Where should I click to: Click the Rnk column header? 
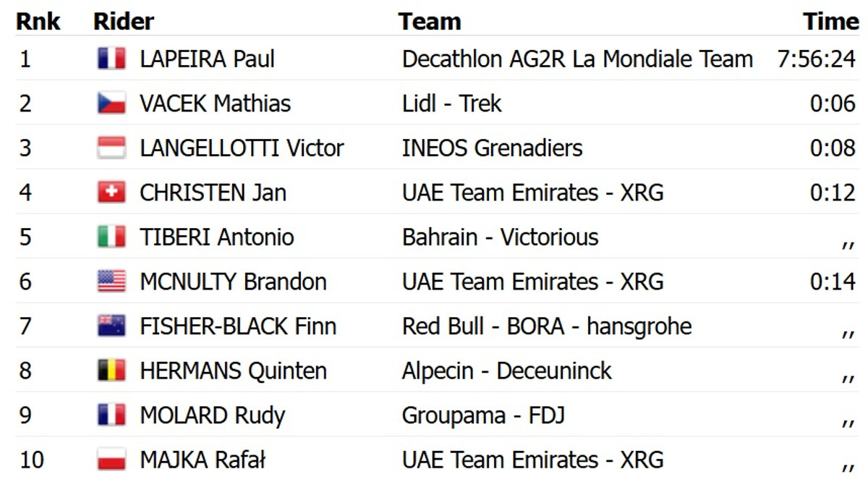(38, 22)
